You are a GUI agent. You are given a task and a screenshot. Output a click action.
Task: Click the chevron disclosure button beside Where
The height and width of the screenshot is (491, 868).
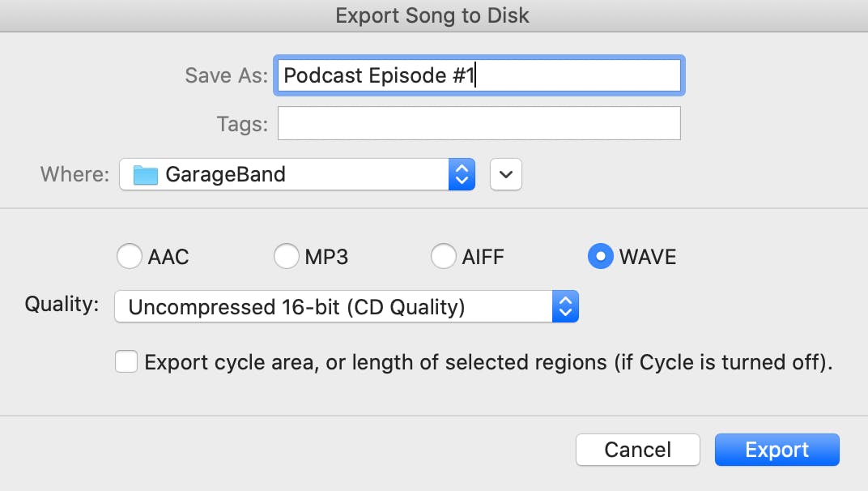[505, 173]
